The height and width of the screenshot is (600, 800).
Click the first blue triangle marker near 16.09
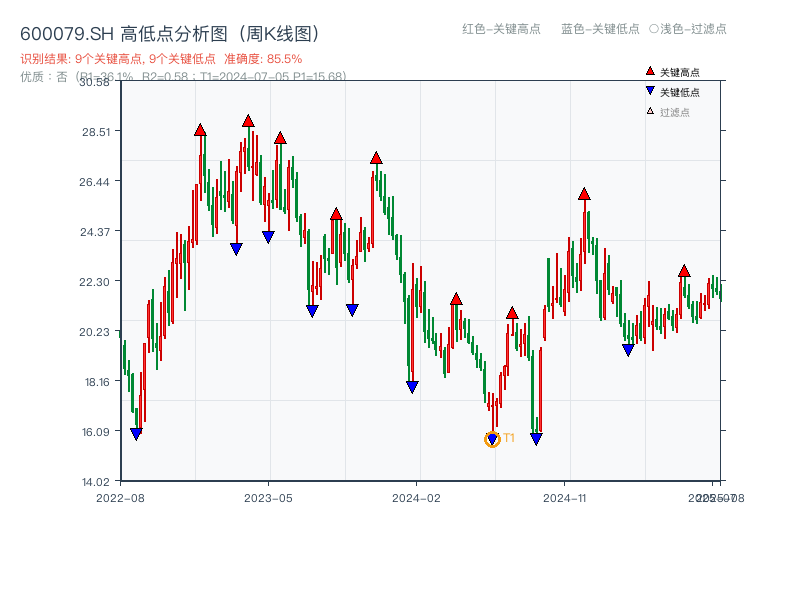137,432
